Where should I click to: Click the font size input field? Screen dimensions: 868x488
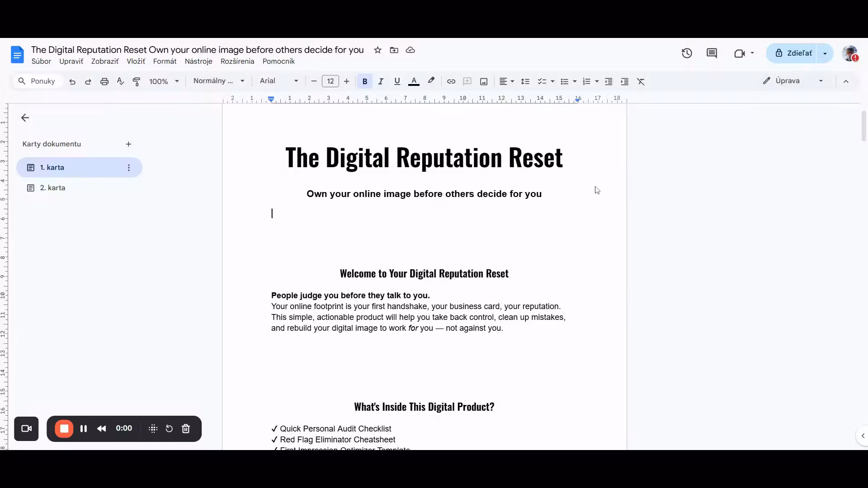click(330, 81)
